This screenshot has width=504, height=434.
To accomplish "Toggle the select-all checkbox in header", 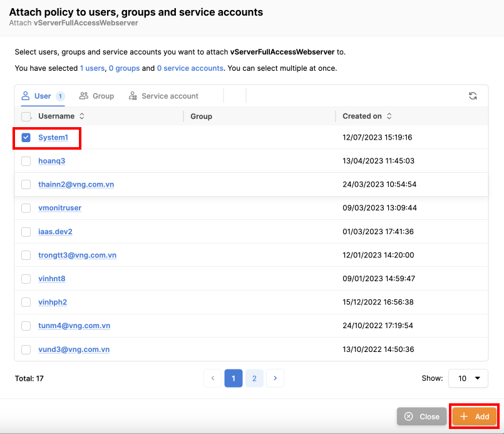I will pos(26,116).
